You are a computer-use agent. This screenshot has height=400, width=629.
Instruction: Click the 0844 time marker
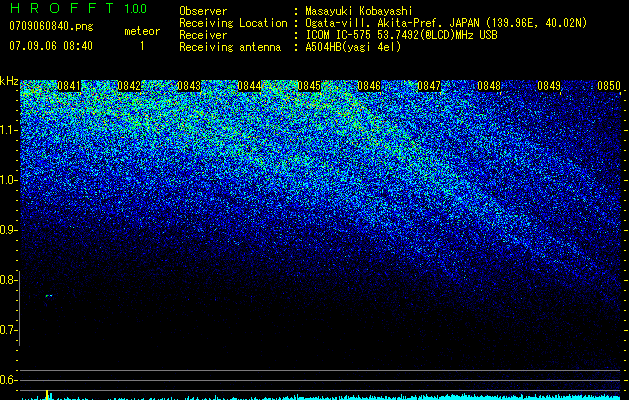[249, 86]
